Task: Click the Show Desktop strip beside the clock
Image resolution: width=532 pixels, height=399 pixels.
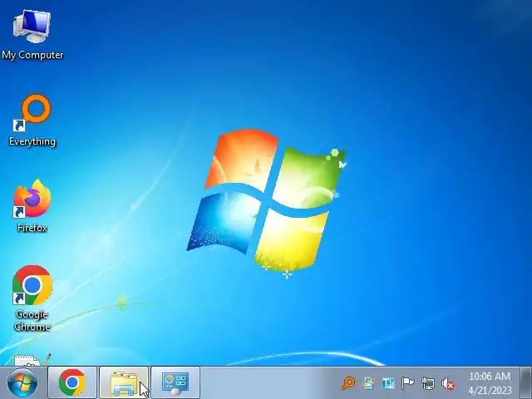Action: point(526,382)
